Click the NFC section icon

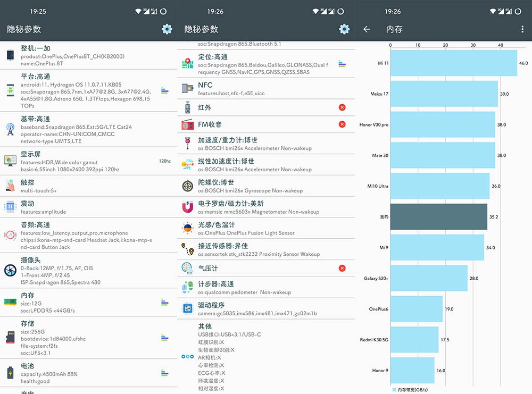187,88
